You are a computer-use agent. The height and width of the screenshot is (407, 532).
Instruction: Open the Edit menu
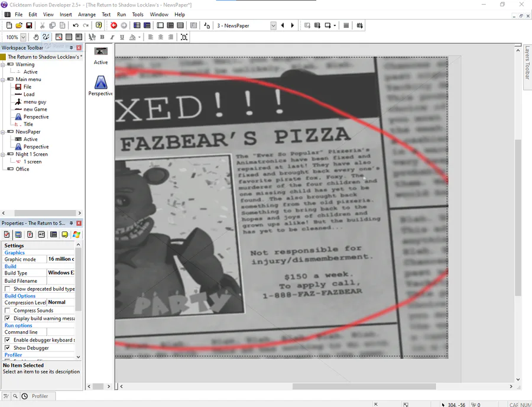click(33, 15)
